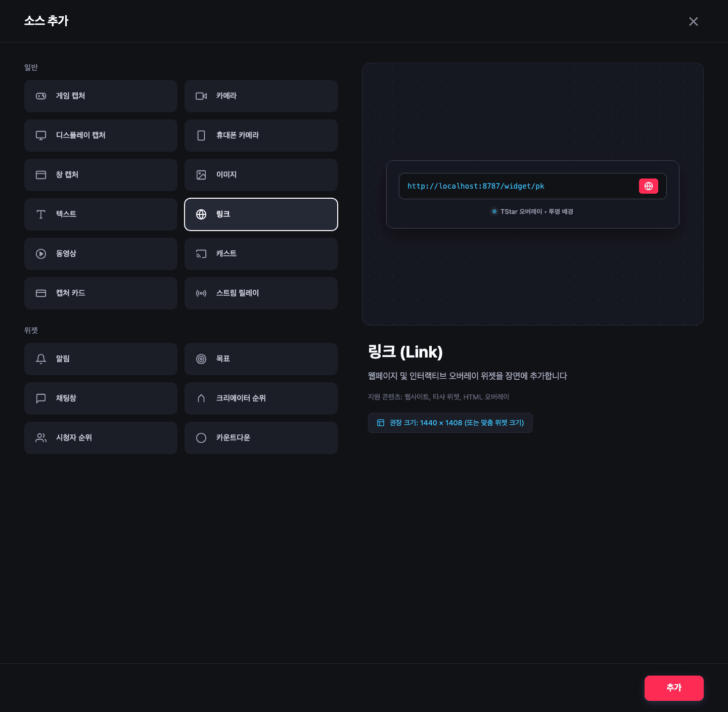Close the 소스 추가 dialog
728x712 pixels.
point(694,21)
